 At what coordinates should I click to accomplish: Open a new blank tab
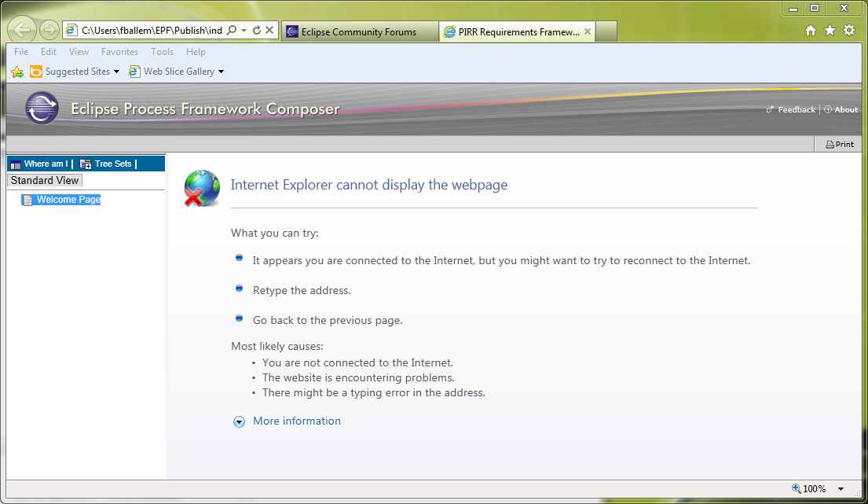pyautogui.click(x=606, y=31)
